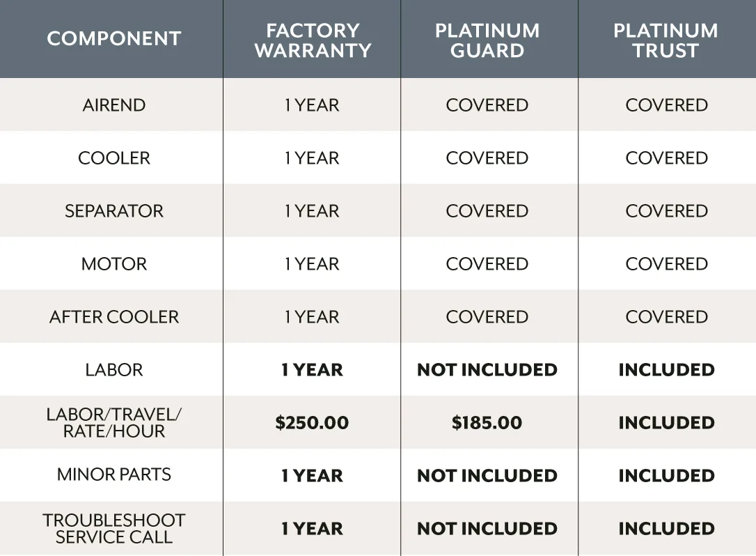Click the AIREND row label
The image size is (756, 556).
coord(114,105)
